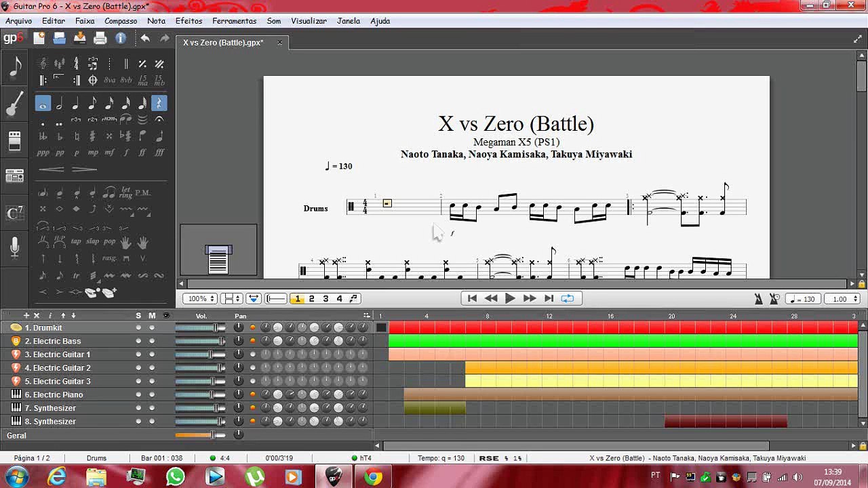Set dynamic to fff
This screenshot has width=868, height=488.
(159, 152)
